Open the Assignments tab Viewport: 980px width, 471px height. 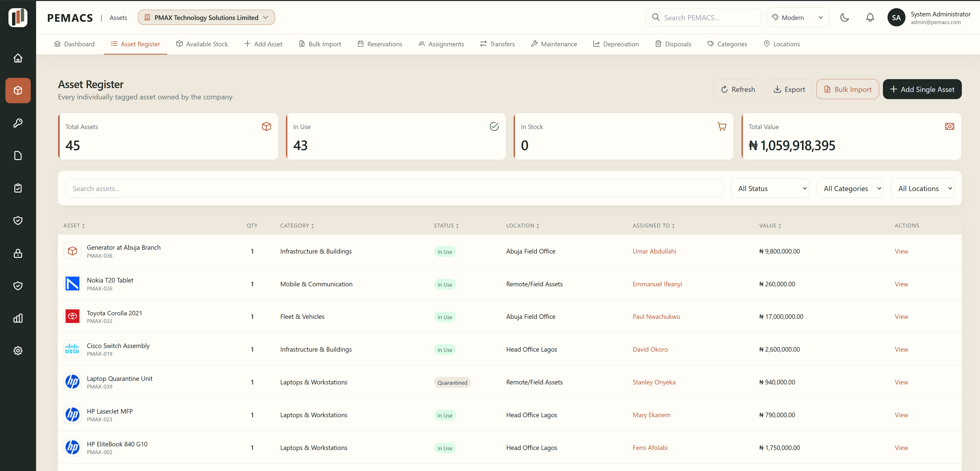pyautogui.click(x=441, y=44)
